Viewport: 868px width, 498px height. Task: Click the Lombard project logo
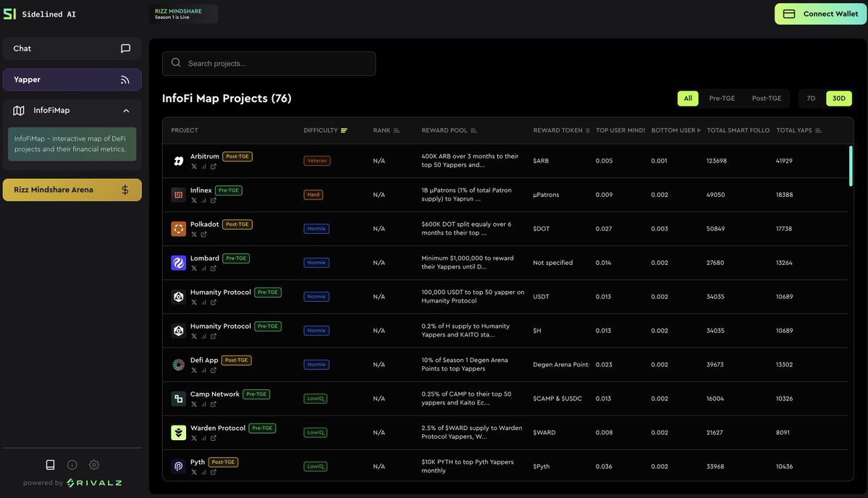coord(178,263)
